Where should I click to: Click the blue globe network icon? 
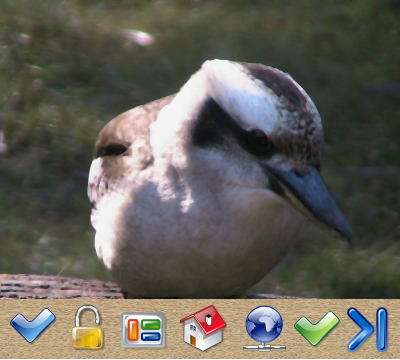coord(264,328)
